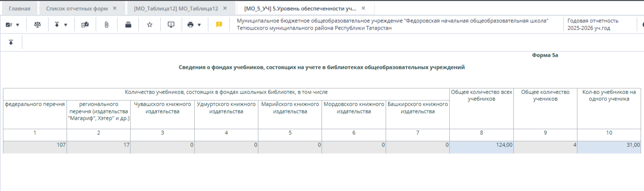
Task: Click the copy data between forms icon
Action: (85, 25)
